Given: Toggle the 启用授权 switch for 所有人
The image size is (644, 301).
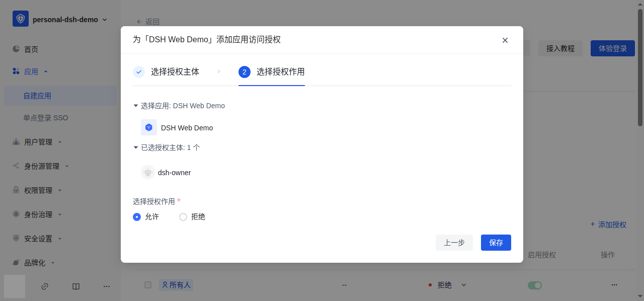Looking at the screenshot, I should tap(535, 285).
